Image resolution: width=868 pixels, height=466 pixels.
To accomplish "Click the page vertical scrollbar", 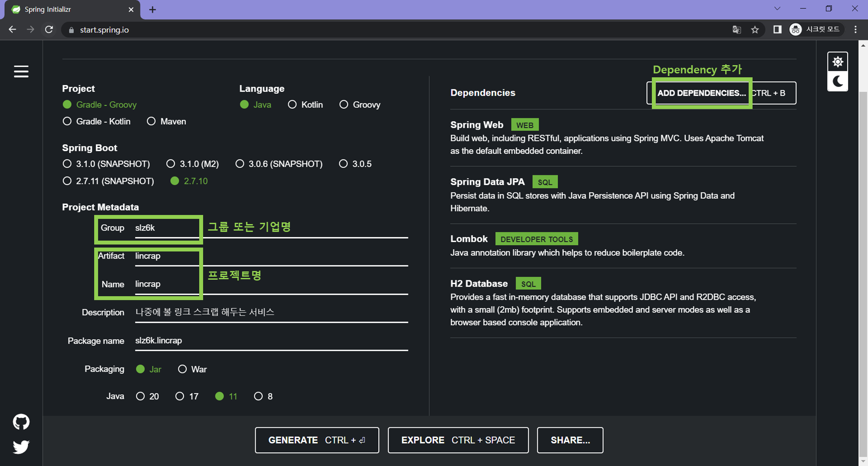I will pyautogui.click(x=863, y=274).
